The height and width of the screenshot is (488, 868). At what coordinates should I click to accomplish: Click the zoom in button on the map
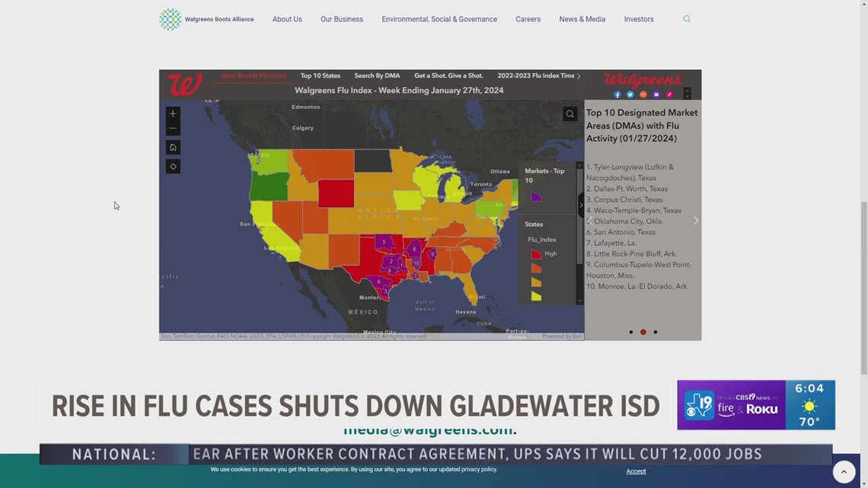173,113
